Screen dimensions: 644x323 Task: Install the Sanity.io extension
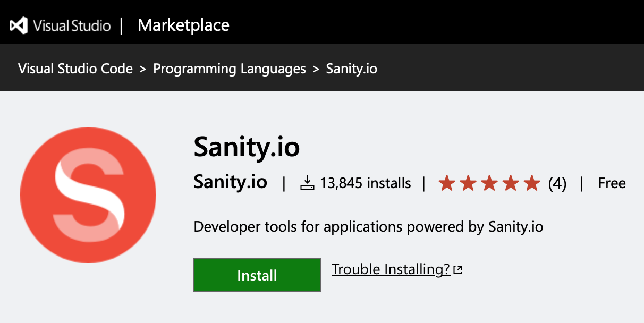[257, 275]
